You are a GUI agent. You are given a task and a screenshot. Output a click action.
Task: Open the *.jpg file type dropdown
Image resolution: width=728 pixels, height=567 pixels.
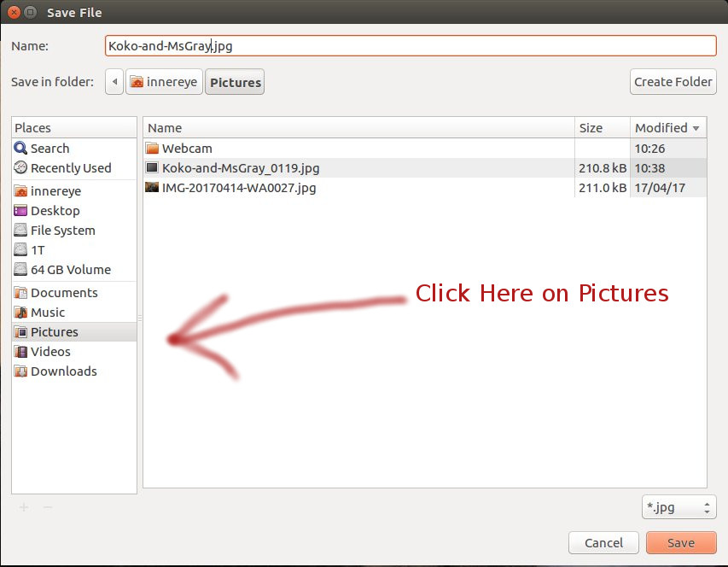tap(678, 506)
